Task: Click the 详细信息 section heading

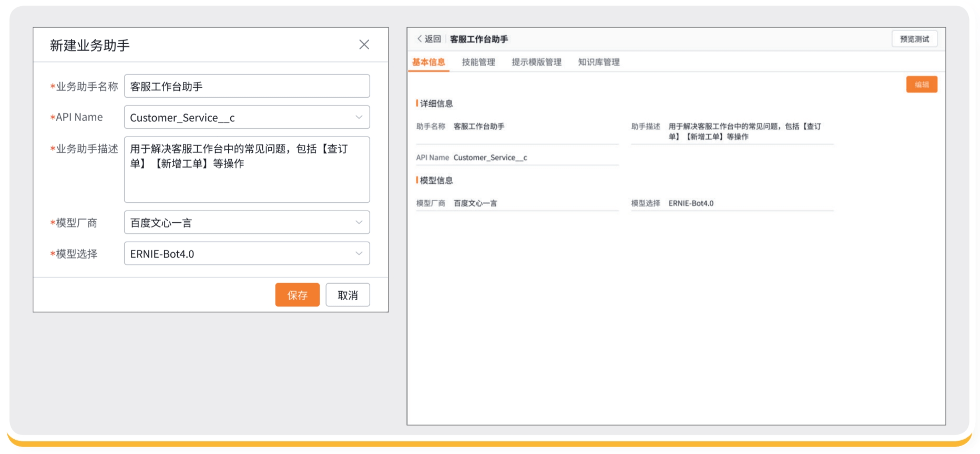Action: [x=436, y=104]
